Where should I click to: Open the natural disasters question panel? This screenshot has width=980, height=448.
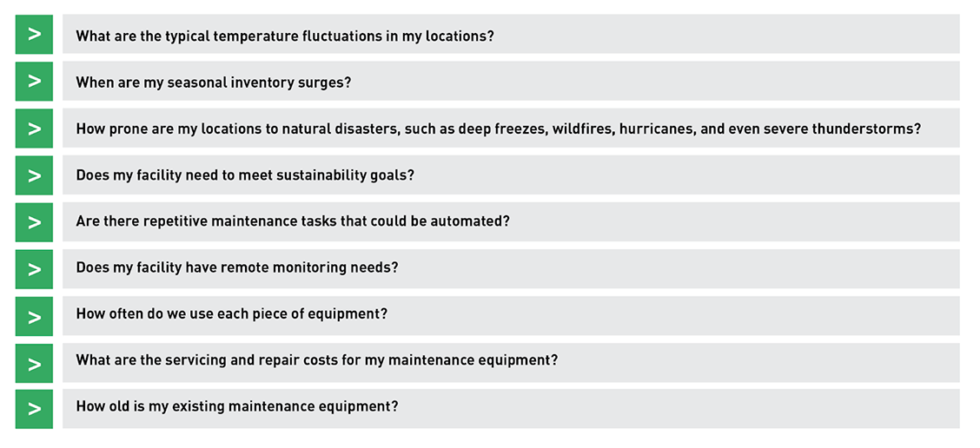510,128
